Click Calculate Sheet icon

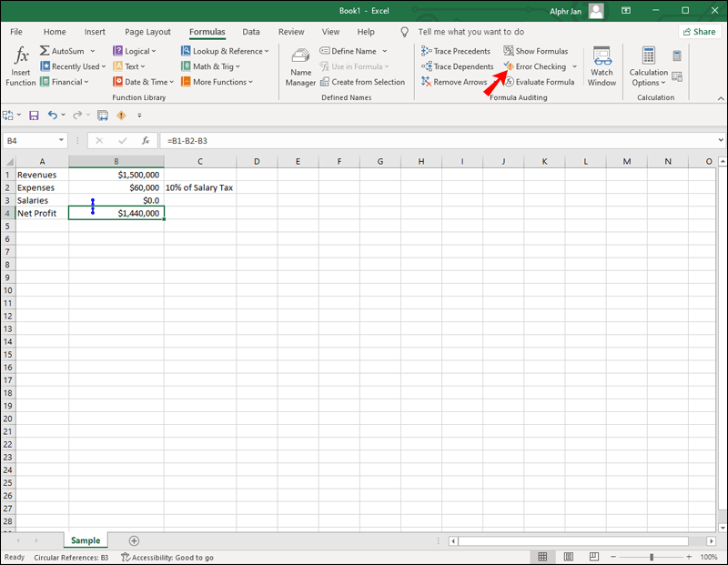[677, 76]
